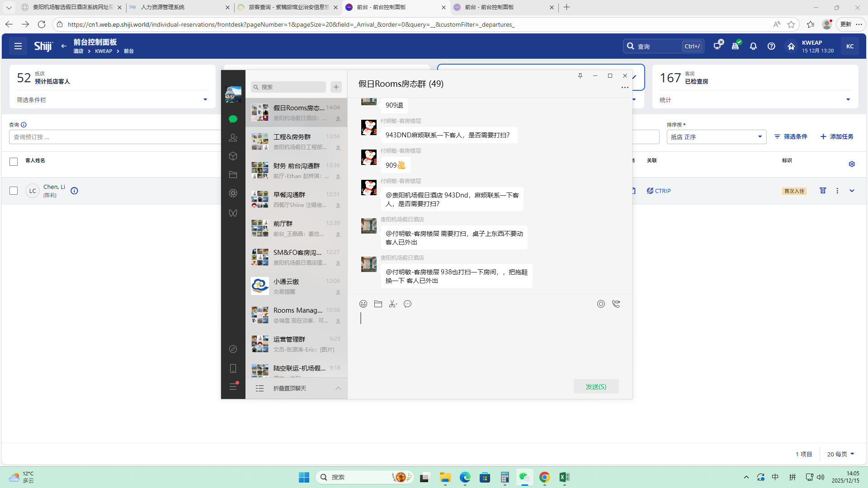
Task: Switch to 人力资源管理系统 browser tab
Action: tap(163, 7)
